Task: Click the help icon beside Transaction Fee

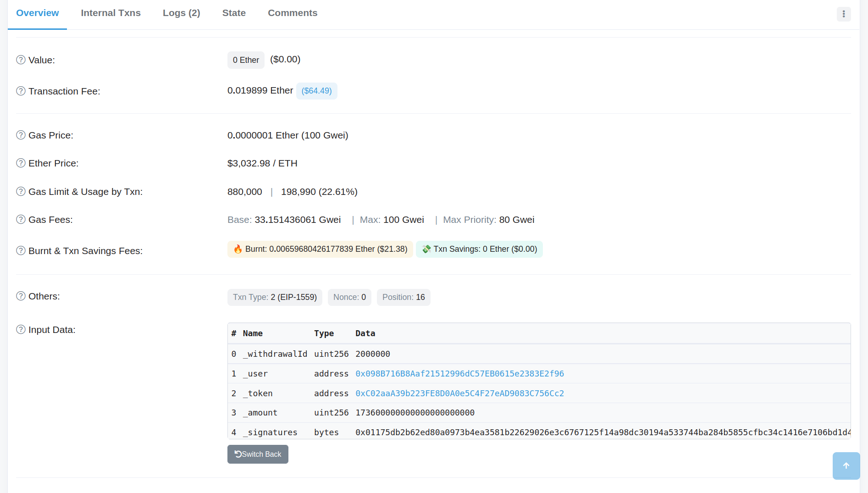Action: click(21, 91)
